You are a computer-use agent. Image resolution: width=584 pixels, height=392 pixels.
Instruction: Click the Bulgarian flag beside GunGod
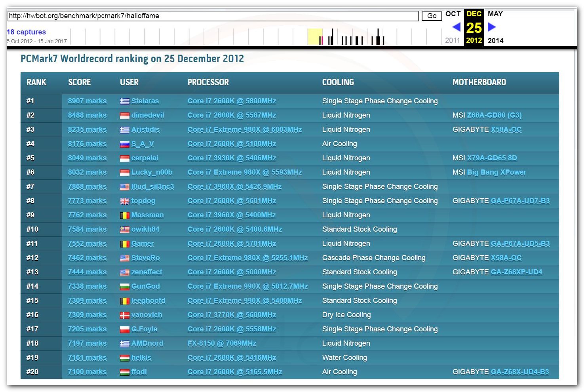pos(124,287)
